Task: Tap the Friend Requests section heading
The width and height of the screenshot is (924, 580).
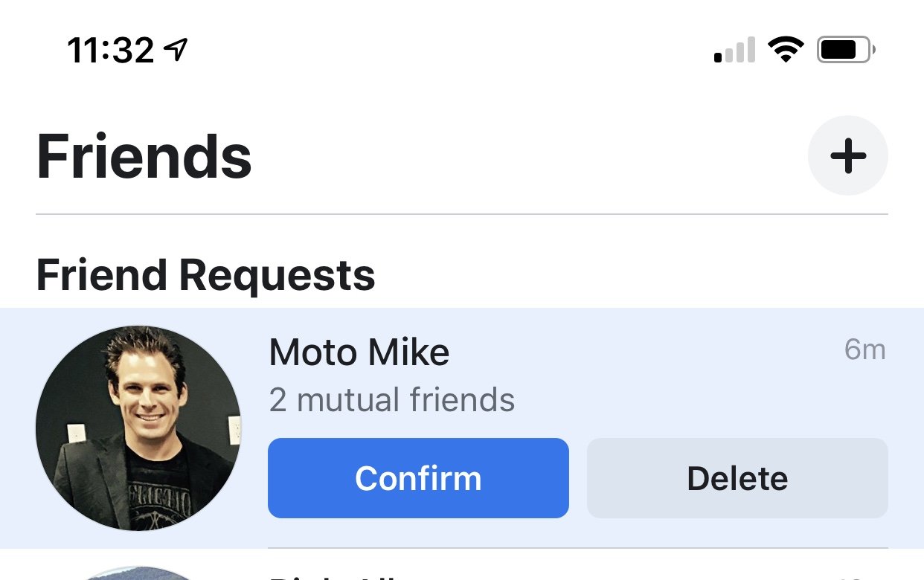Action: (x=206, y=276)
